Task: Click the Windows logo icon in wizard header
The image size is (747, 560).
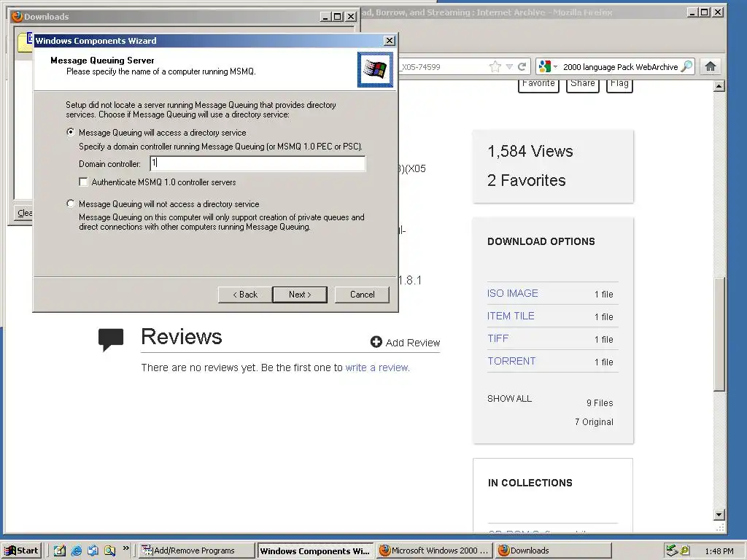Action: click(376, 69)
